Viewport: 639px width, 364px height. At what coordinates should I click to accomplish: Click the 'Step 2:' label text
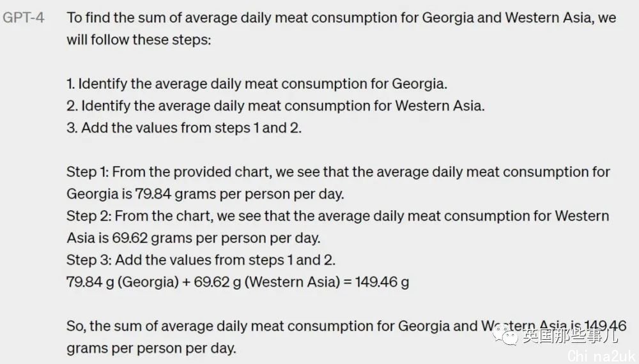pos(89,216)
